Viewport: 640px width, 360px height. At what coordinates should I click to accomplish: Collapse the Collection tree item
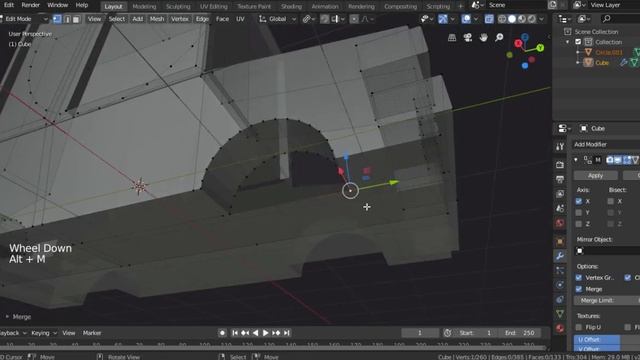tap(567, 42)
